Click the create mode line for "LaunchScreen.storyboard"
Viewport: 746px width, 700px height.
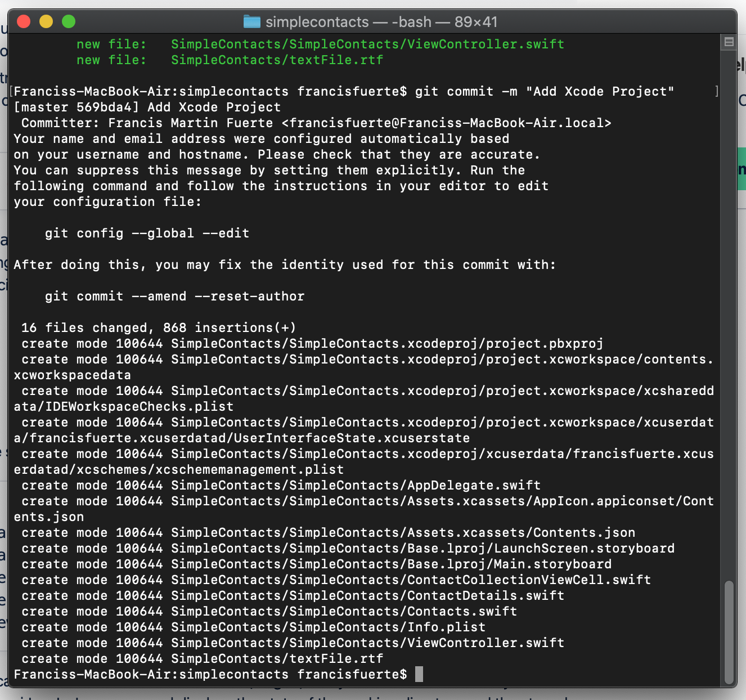(348, 548)
